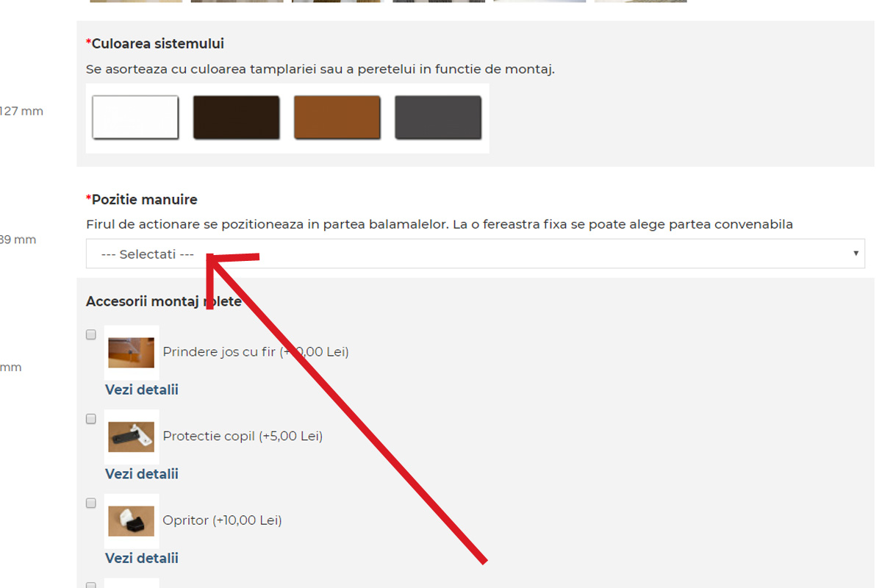Tick the Prindere jos cu fir checkbox
Screen dimensions: 882x588
click(91, 334)
